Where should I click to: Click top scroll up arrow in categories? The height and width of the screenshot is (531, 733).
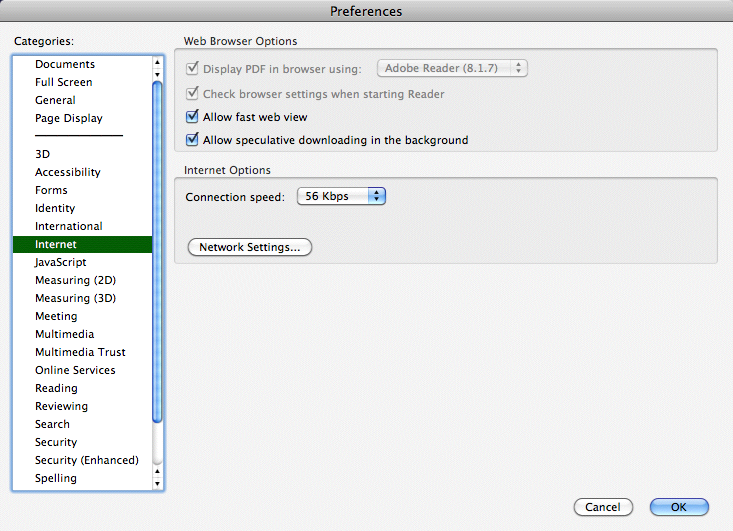[x=158, y=62]
